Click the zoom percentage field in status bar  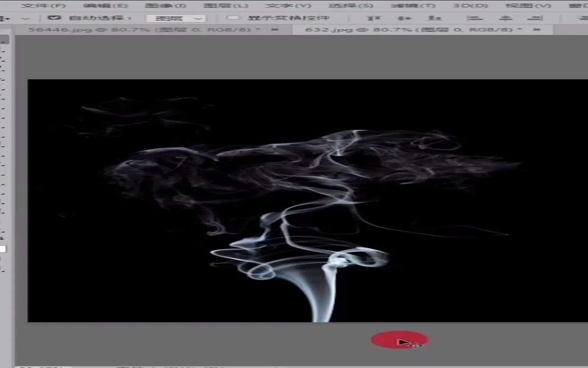[39, 367]
